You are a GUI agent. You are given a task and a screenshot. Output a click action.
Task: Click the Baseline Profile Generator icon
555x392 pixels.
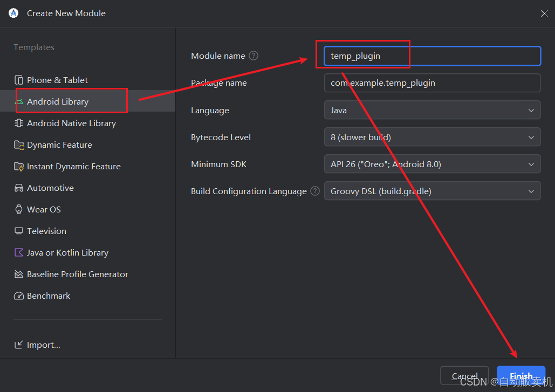tap(19, 274)
